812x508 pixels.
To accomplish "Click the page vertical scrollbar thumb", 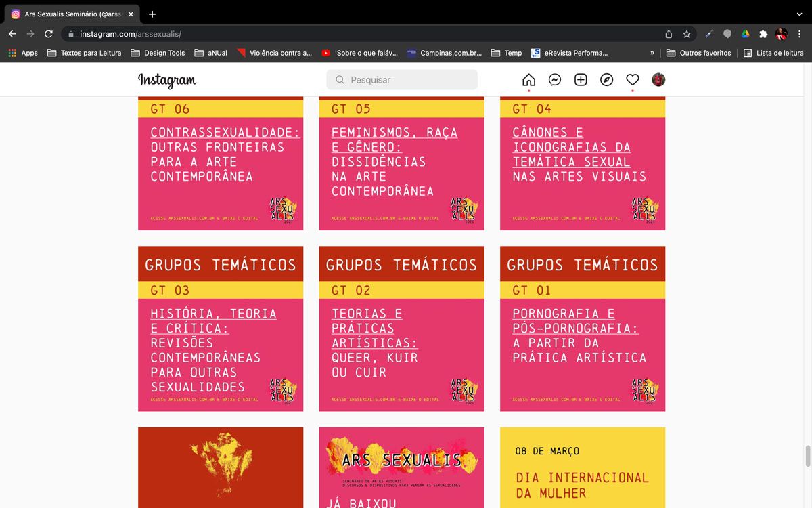I will coord(807,456).
